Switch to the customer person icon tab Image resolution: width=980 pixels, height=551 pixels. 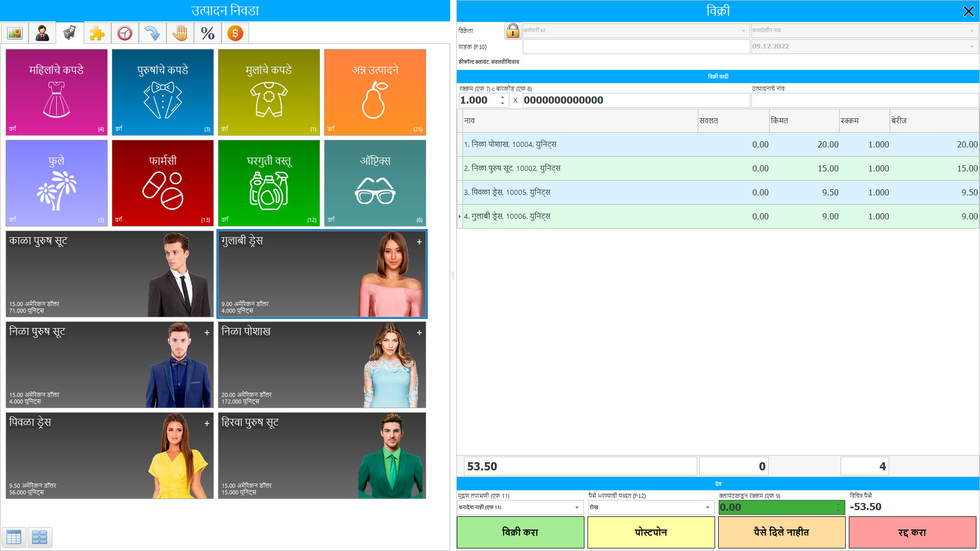42,34
